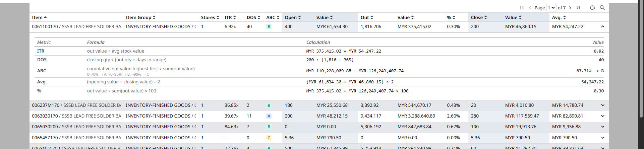Sort by ITR column
This screenshot has height=149, width=644.
point(230,17)
